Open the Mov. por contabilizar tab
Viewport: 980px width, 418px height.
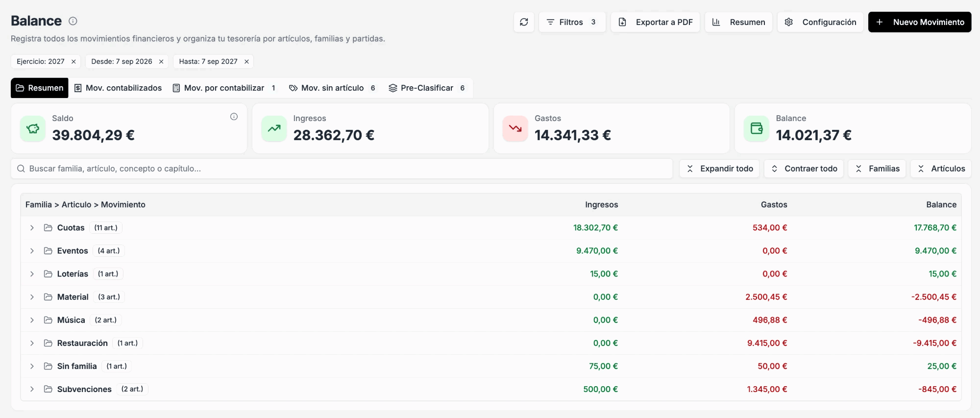pos(224,88)
